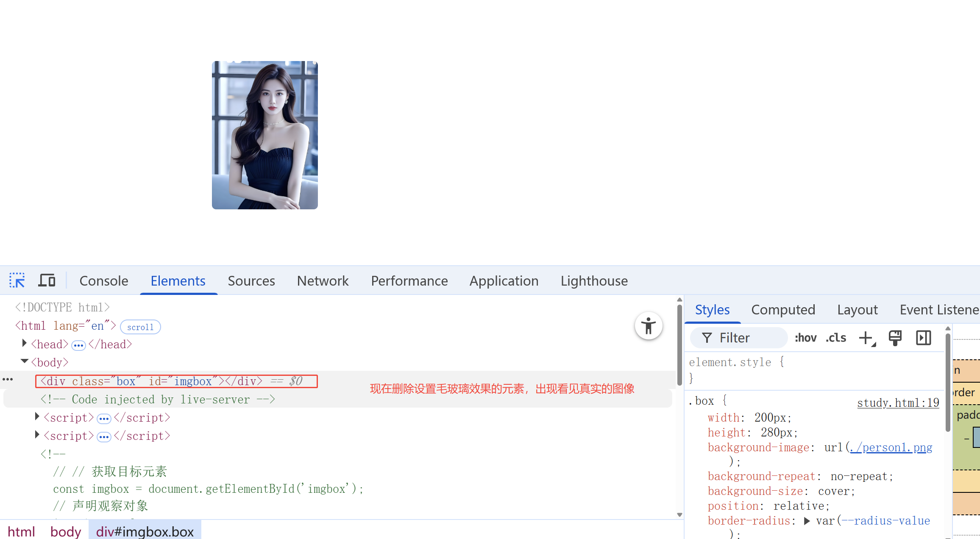The image size is (980, 539).
Task: Toggle the device toolbar icon
Action: (x=47, y=281)
